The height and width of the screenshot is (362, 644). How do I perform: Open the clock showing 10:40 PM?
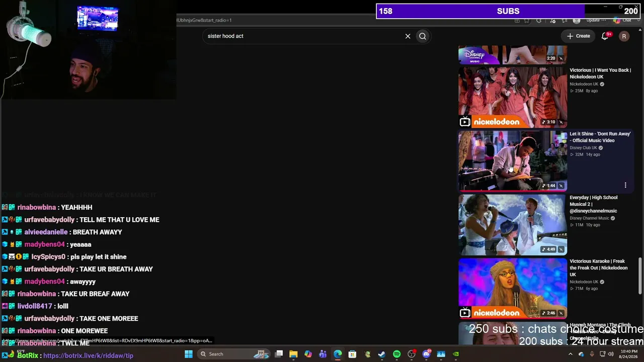click(x=629, y=354)
